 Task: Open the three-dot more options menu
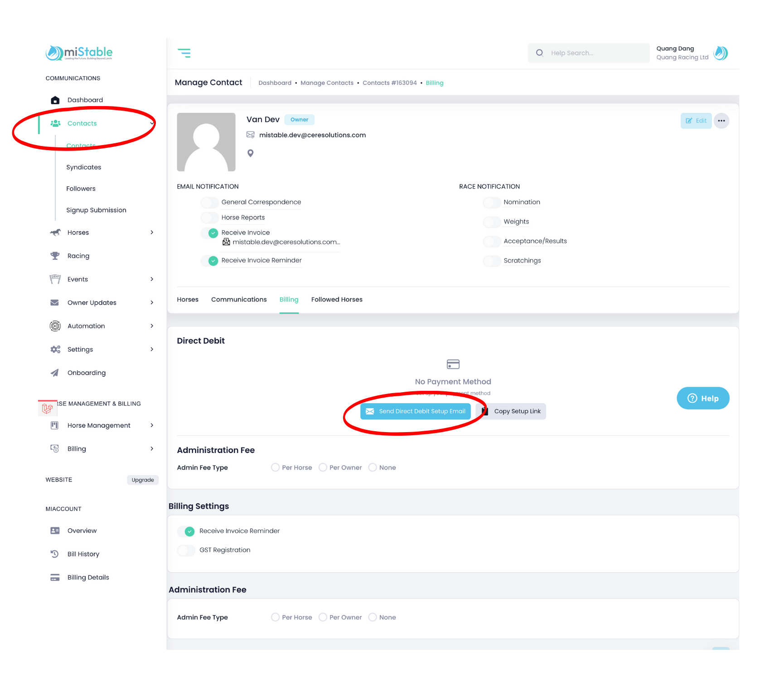point(721,121)
